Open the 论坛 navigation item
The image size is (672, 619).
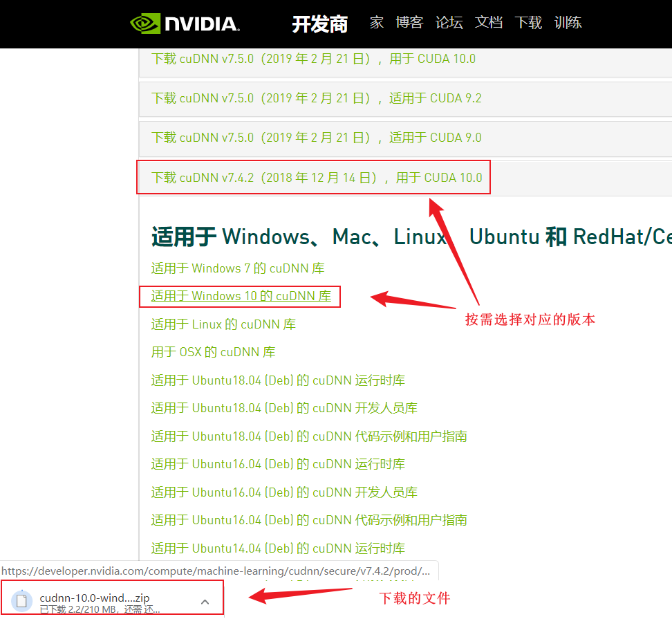pyautogui.click(x=449, y=22)
